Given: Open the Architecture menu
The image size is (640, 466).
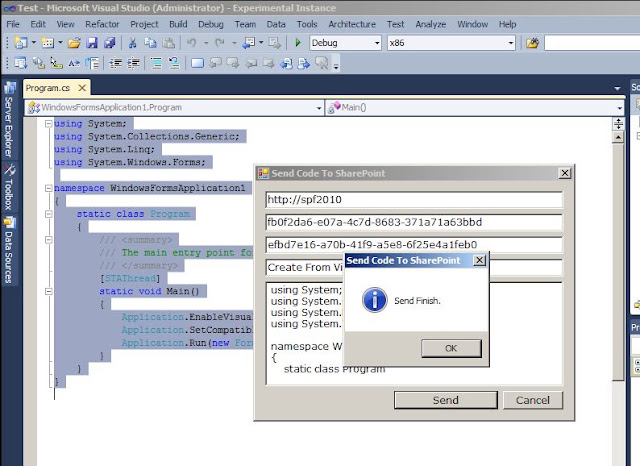Looking at the screenshot, I should 352,24.
